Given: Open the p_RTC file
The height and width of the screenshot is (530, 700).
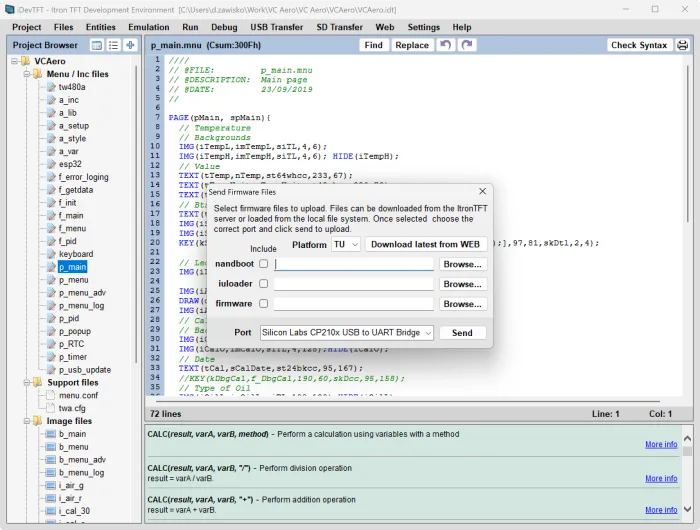Looking at the screenshot, I should 71,344.
